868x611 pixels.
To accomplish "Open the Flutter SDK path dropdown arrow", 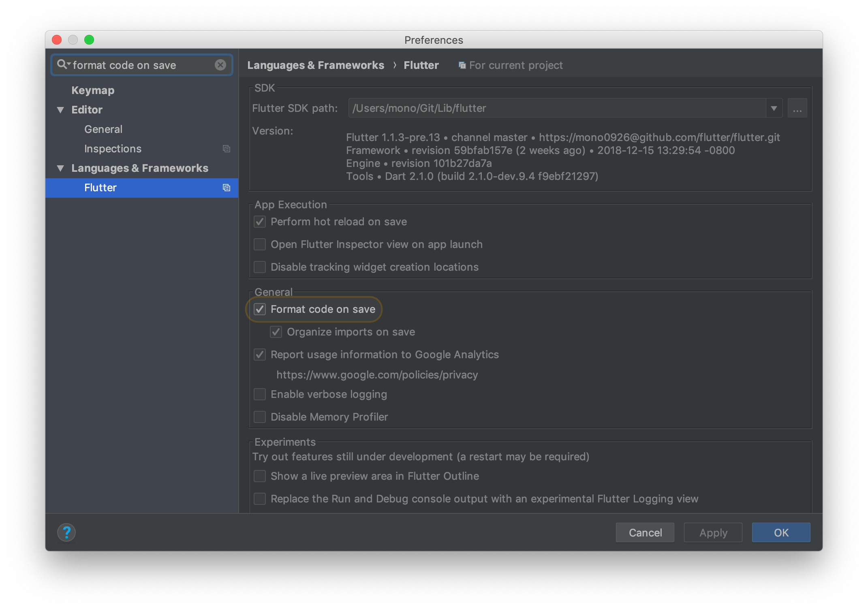I will click(774, 108).
